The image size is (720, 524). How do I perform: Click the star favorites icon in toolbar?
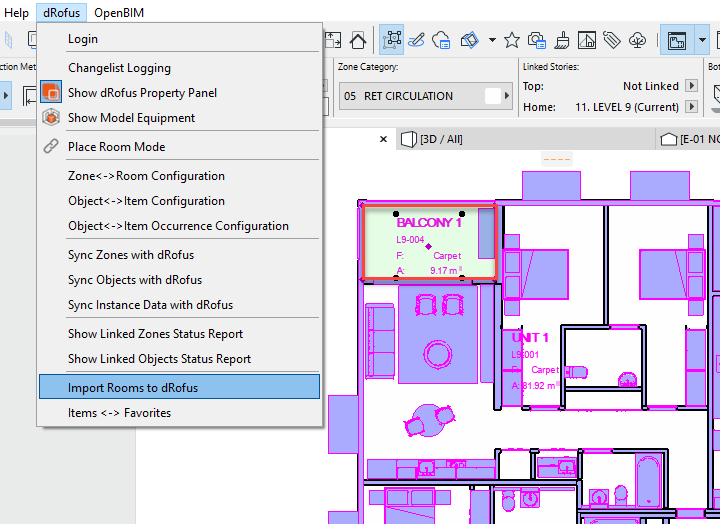click(x=512, y=40)
